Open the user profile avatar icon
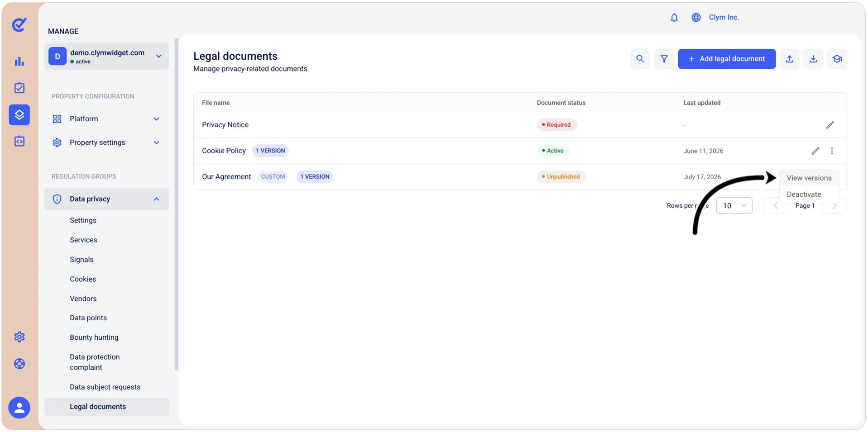Screen dimensions: 868x432 (19, 408)
